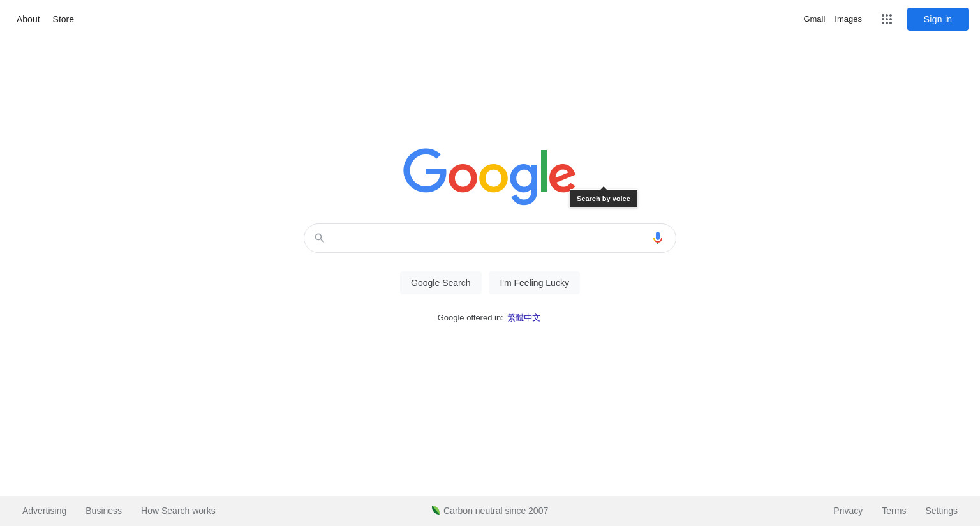Open How Search works link
Viewport: 980px width, 526px height.
coord(178,511)
